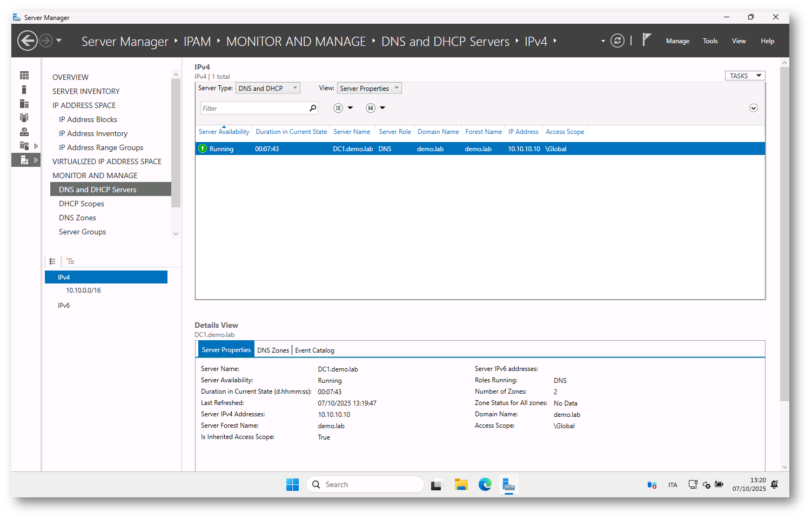Click the Local Server sidebar icon
This screenshot has width=812, height=520.
click(24, 90)
